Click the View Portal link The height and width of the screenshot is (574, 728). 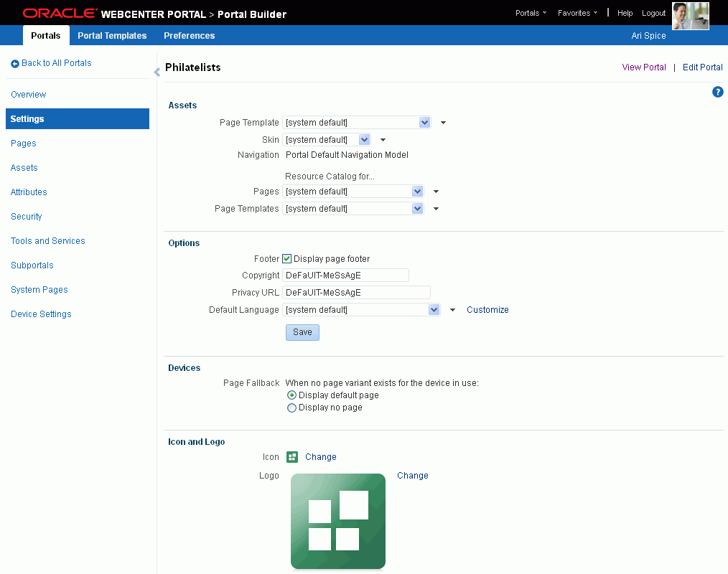pyautogui.click(x=644, y=67)
